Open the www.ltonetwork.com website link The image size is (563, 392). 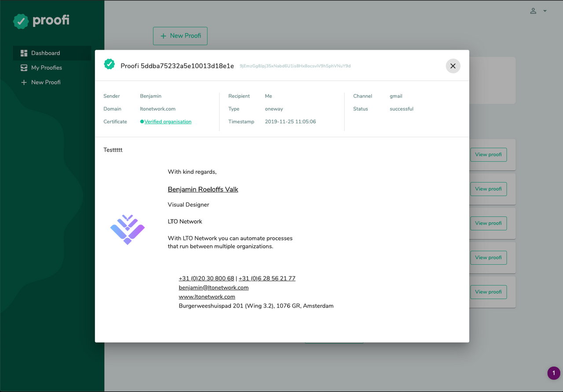207,297
